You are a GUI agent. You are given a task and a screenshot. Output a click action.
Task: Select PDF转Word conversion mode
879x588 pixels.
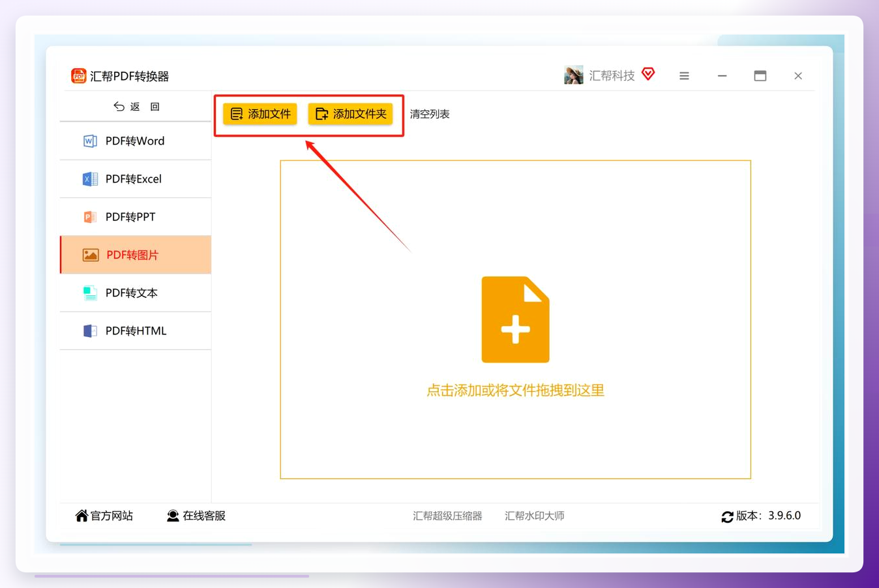136,141
